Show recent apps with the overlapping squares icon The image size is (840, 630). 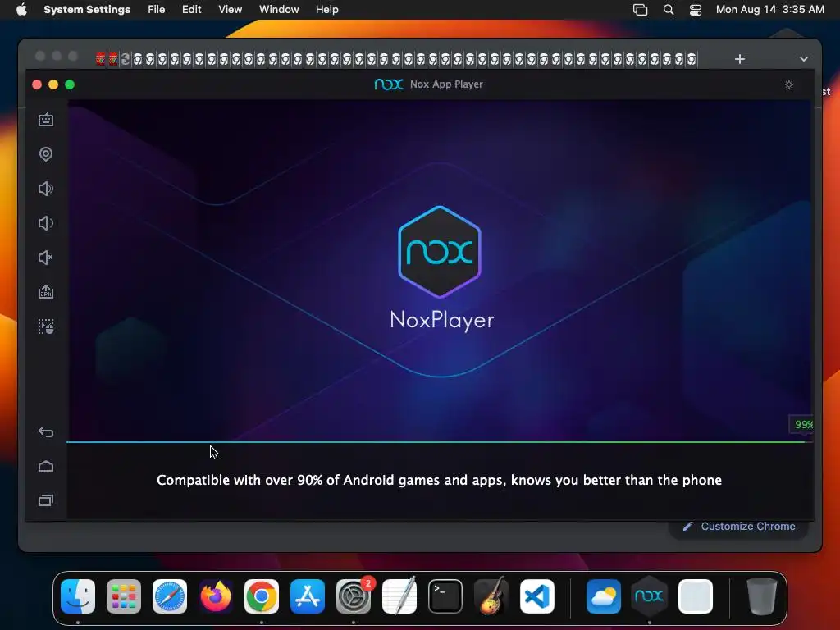46,500
